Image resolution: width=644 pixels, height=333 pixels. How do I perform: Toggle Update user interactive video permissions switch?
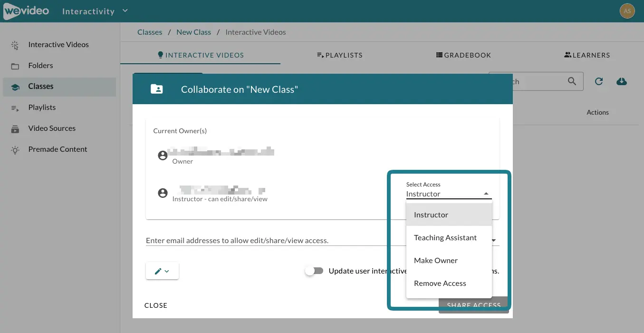click(x=314, y=271)
